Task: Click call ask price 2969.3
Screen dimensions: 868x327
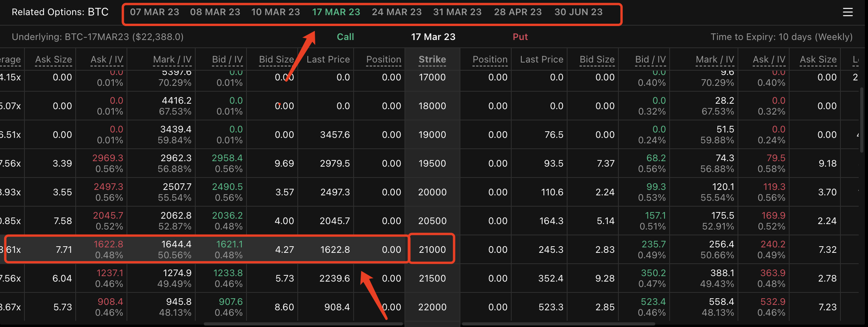Action: coord(108,158)
